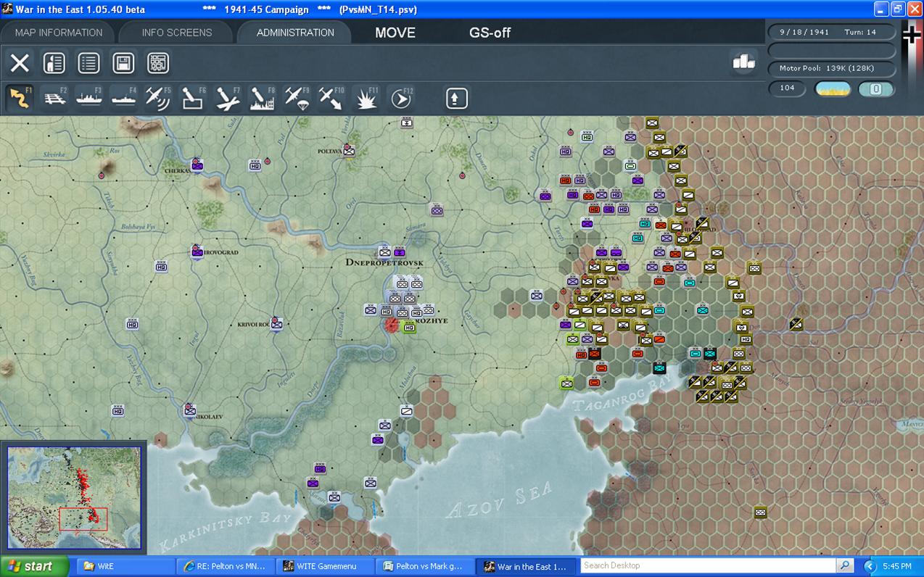Click the 9/18/1941 Turn 14 display
The height and width of the screenshot is (577, 924).
[831, 33]
